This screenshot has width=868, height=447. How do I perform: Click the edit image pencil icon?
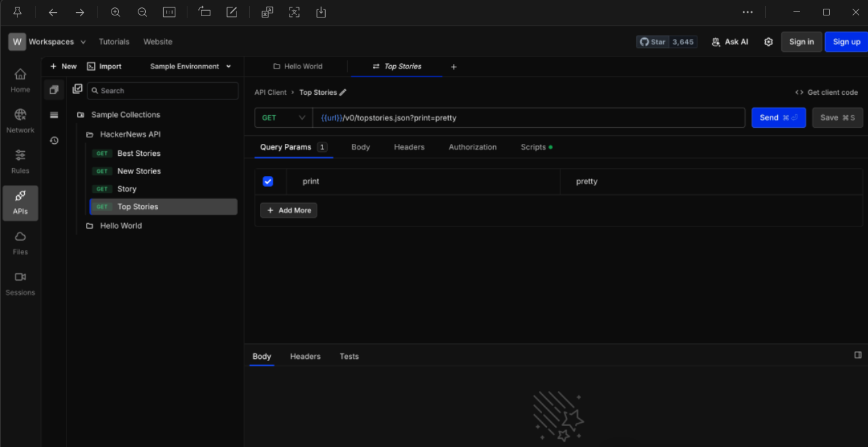pos(232,12)
